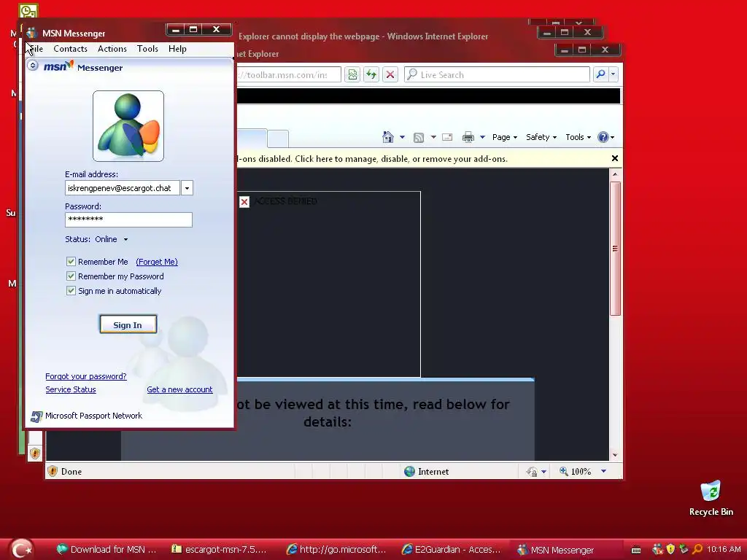Open the Contacts menu in MSN Messenger
Screen dimensions: 747x560
[70, 49]
